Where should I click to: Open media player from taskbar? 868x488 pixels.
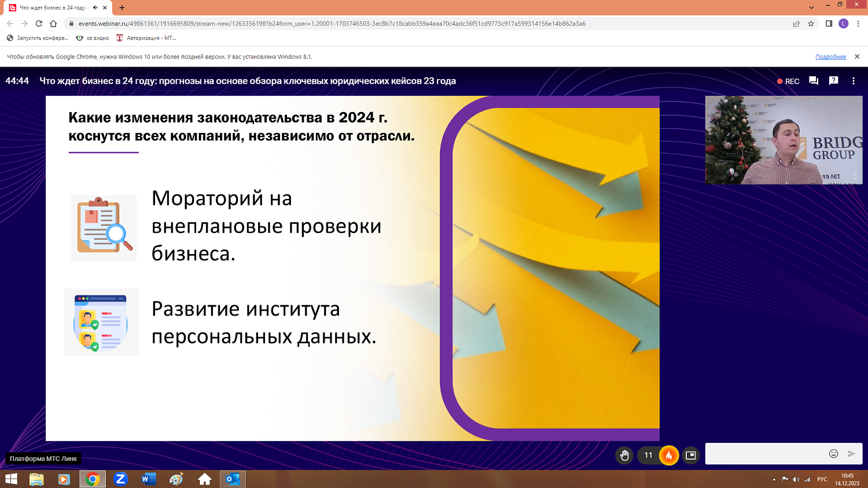64,479
